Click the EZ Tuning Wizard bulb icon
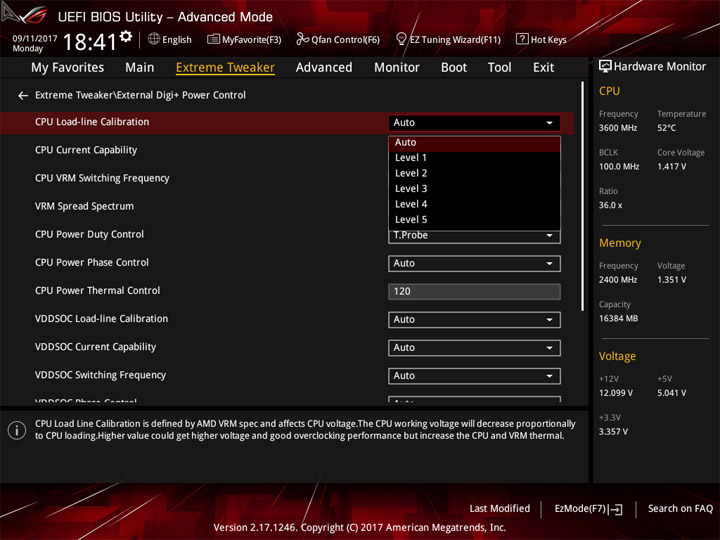The height and width of the screenshot is (540, 720). coord(401,39)
